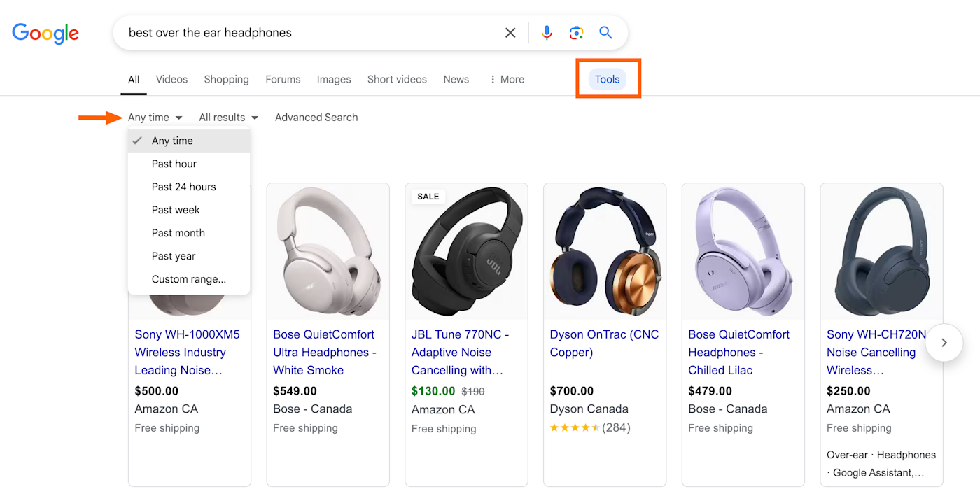
Task: Go to the Forums tab
Action: coord(283,80)
